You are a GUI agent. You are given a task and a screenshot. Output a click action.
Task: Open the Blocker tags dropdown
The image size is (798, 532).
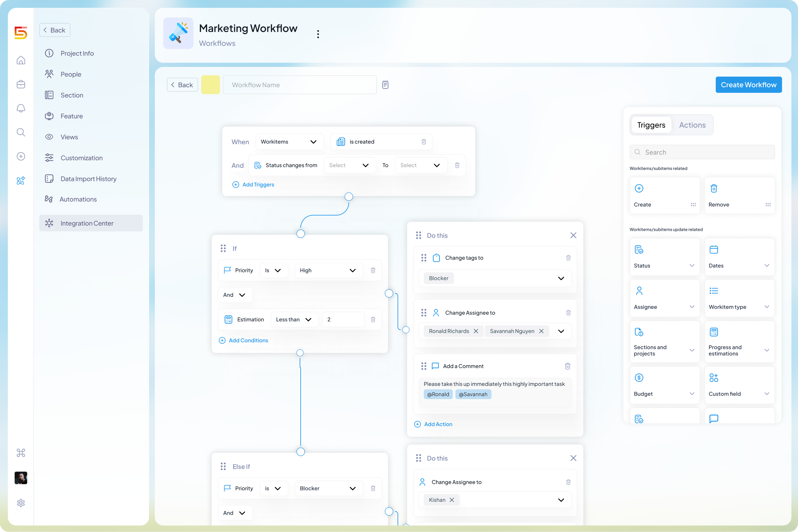(495, 278)
